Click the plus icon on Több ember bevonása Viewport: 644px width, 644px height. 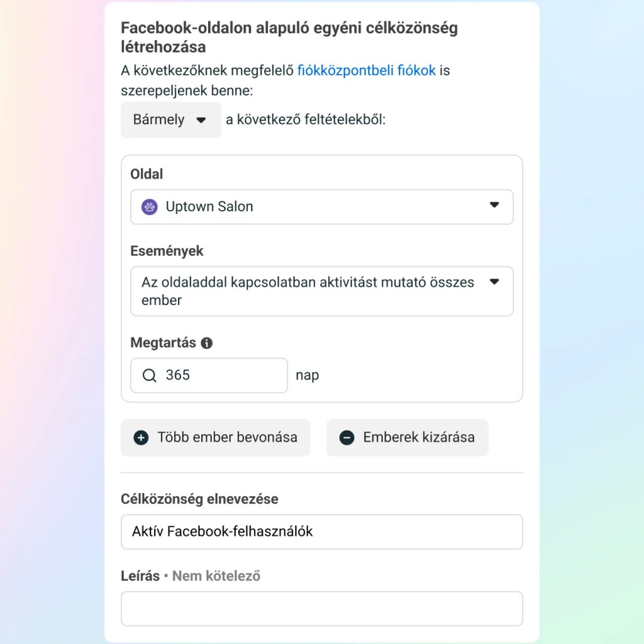[141, 438]
